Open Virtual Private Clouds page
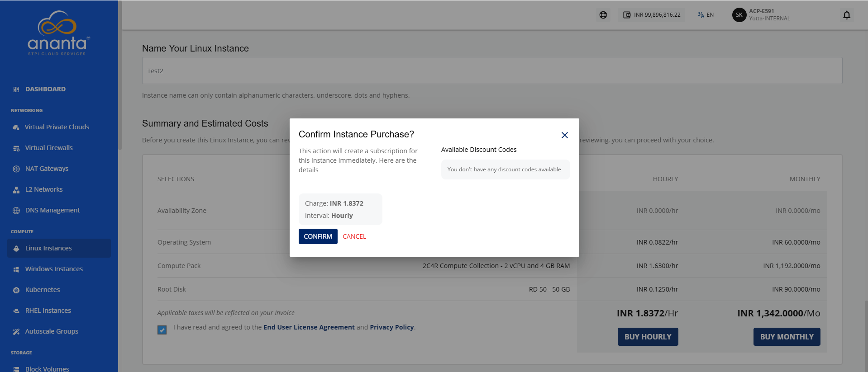Viewport: 868px width, 372px height. pyautogui.click(x=57, y=127)
